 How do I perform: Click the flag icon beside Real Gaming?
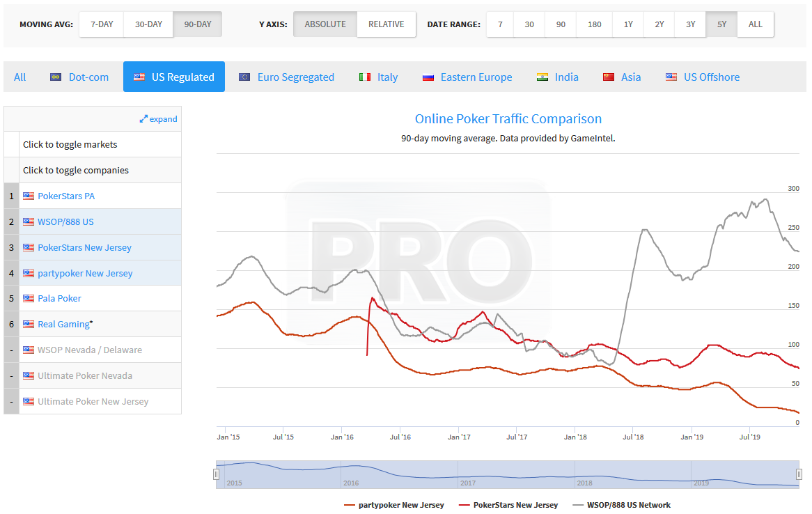(x=29, y=325)
